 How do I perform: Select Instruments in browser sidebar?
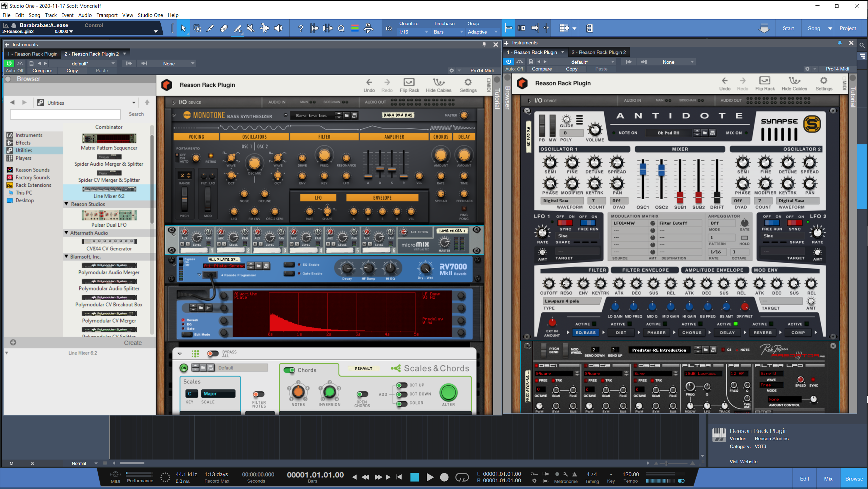[29, 135]
